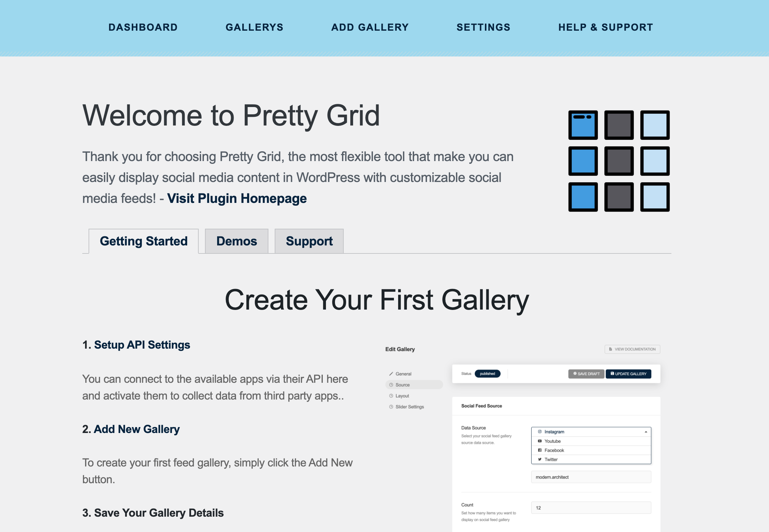Click the Twitter bird icon in list
The width and height of the screenshot is (769, 532).
click(x=540, y=459)
